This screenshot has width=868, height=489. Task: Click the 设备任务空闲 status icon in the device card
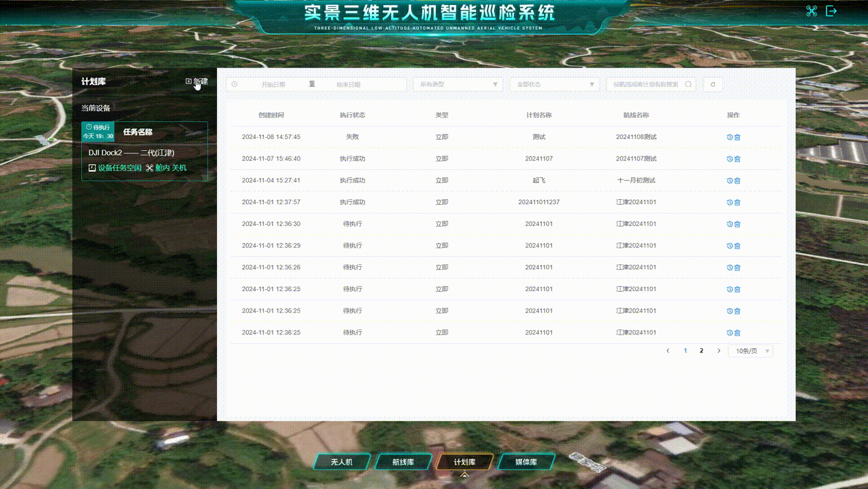(92, 168)
